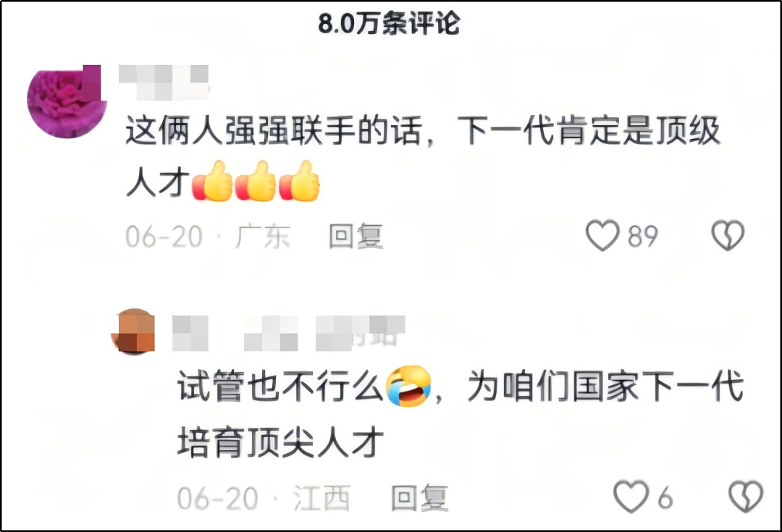The height and width of the screenshot is (532, 782).
Task: Click the 89 like count number
Action: pos(643,236)
